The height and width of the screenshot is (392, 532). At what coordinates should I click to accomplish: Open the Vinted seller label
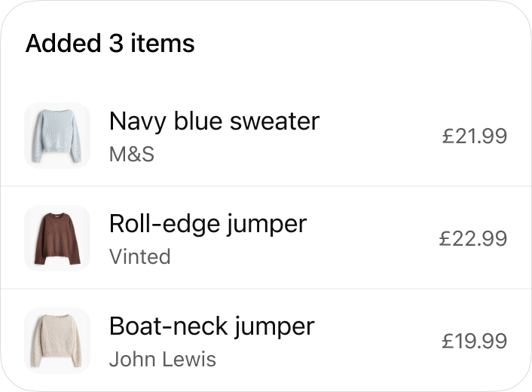tap(140, 257)
